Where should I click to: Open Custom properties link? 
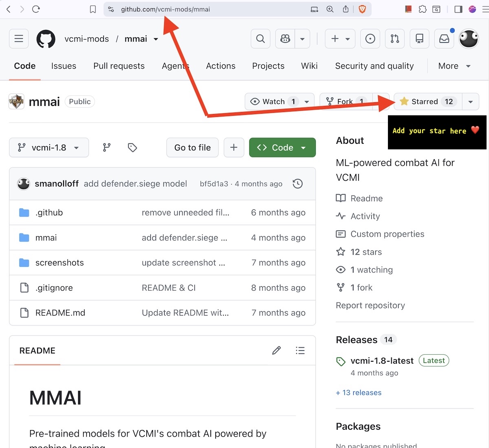380,234
